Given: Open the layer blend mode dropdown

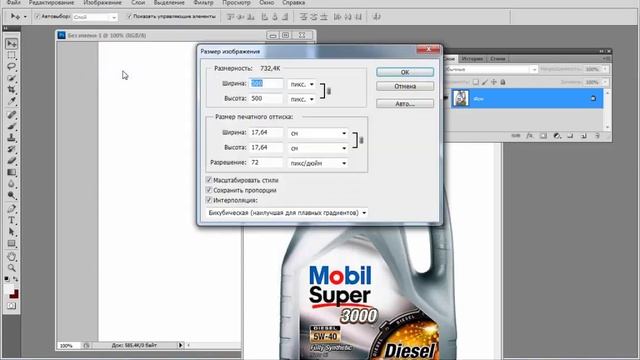Looking at the screenshot, I should (x=491, y=69).
